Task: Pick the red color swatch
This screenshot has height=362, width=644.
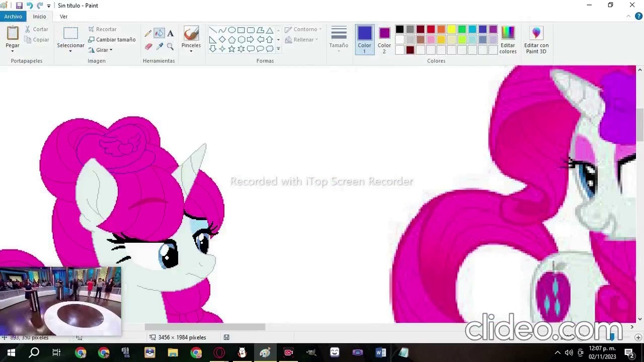Action: (431, 30)
